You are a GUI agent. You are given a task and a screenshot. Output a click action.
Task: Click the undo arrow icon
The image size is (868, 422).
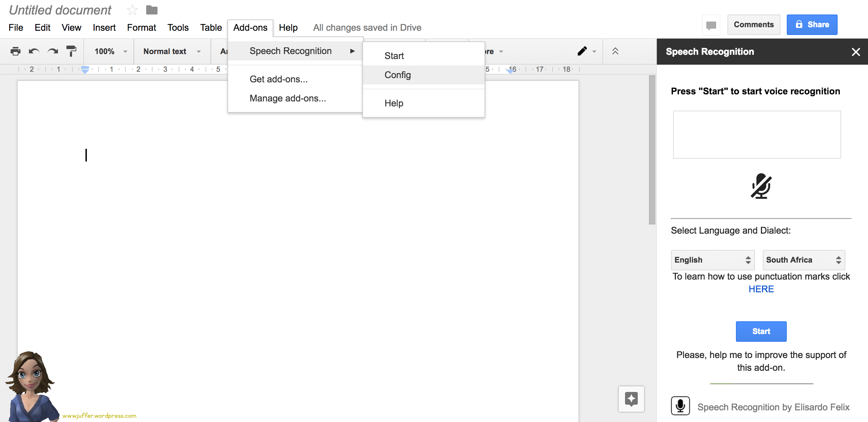click(x=34, y=51)
